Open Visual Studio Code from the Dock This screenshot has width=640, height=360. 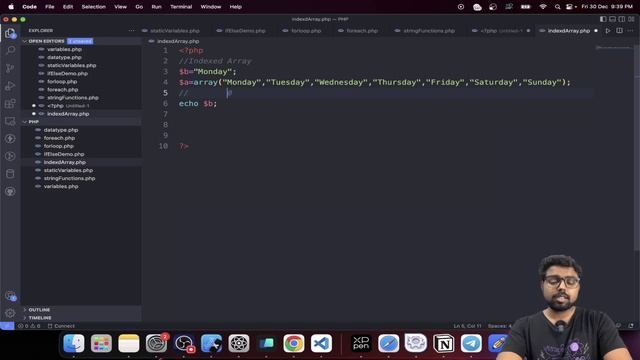point(321,343)
